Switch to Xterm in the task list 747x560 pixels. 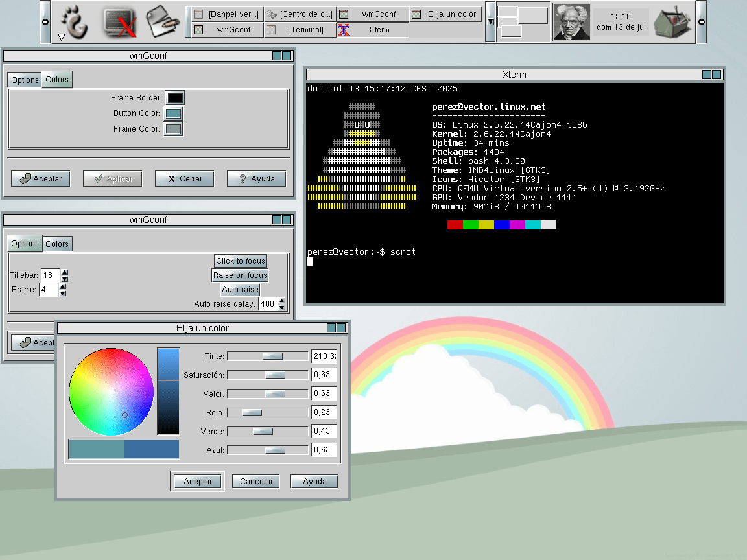click(x=373, y=30)
